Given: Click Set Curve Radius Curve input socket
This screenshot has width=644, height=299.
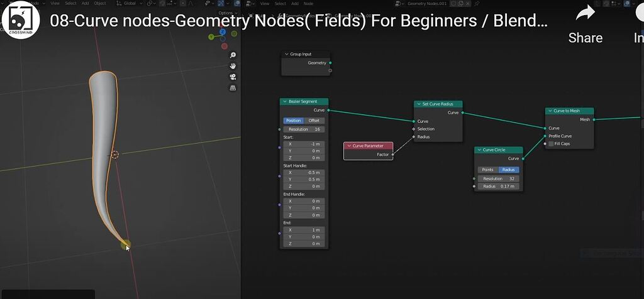Looking at the screenshot, I should (x=414, y=121).
